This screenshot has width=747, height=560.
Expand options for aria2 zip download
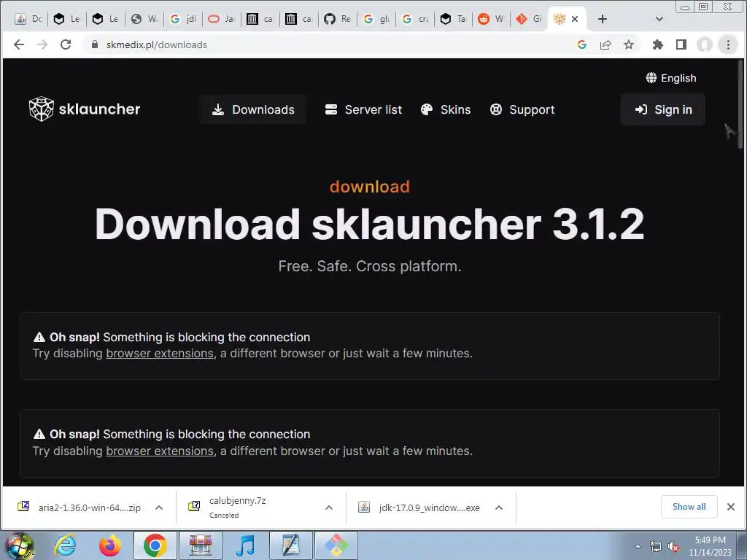pos(159,507)
